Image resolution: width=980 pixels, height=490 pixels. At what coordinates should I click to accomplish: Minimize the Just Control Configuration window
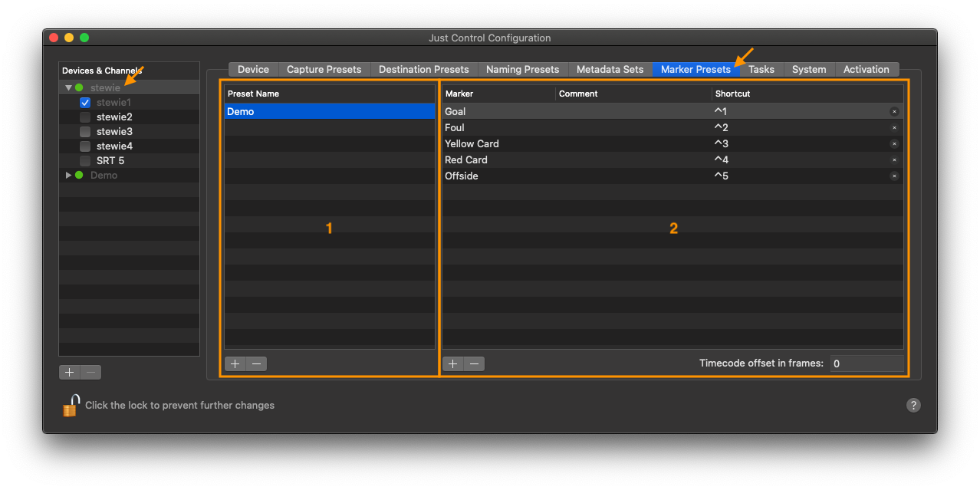69,38
